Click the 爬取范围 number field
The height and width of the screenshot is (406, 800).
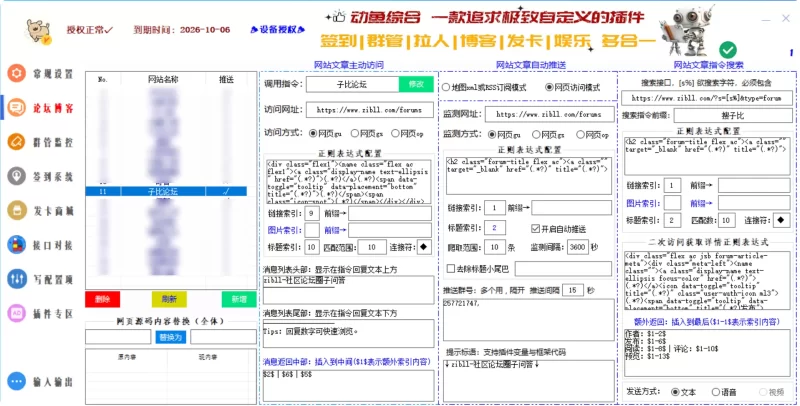(495, 247)
